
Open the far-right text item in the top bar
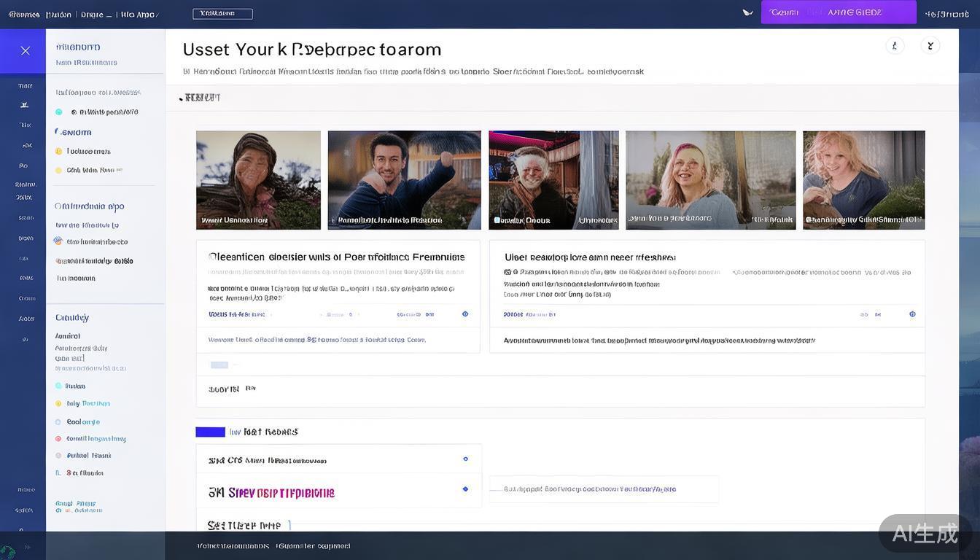946,14
